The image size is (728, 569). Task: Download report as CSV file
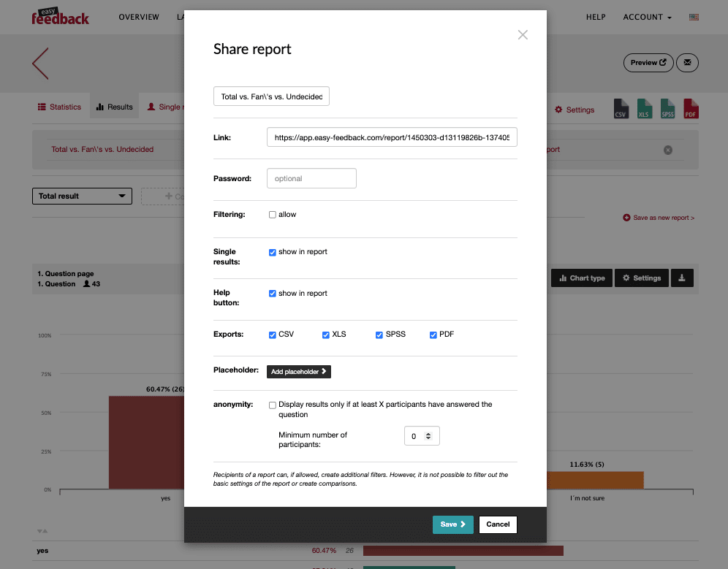click(x=621, y=110)
